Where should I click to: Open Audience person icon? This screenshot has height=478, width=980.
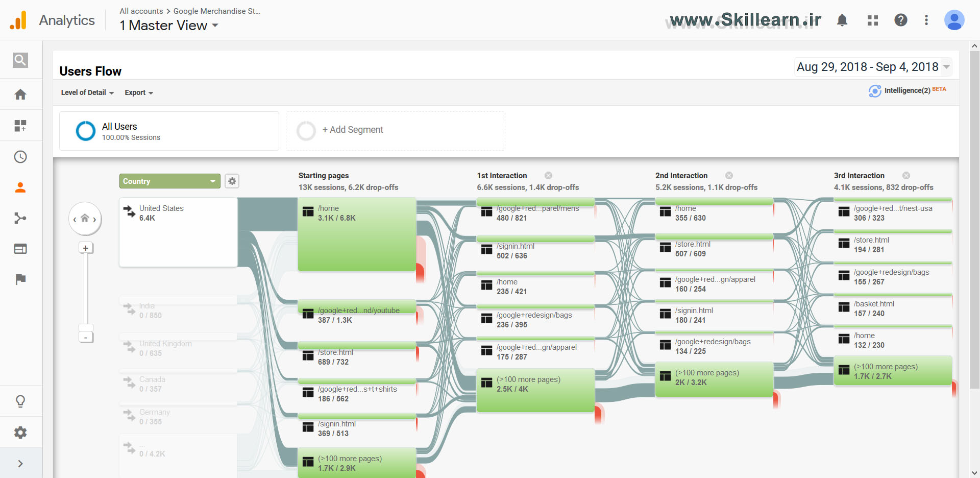(20, 187)
